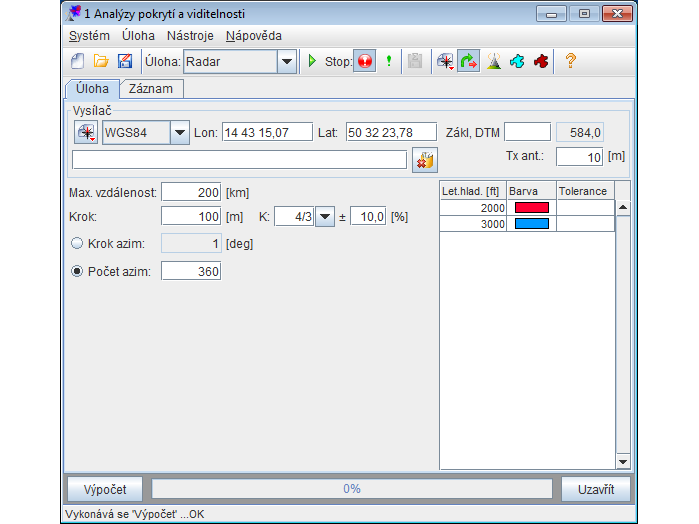Click the save diskette icon
699x524 pixels.
coord(125,61)
